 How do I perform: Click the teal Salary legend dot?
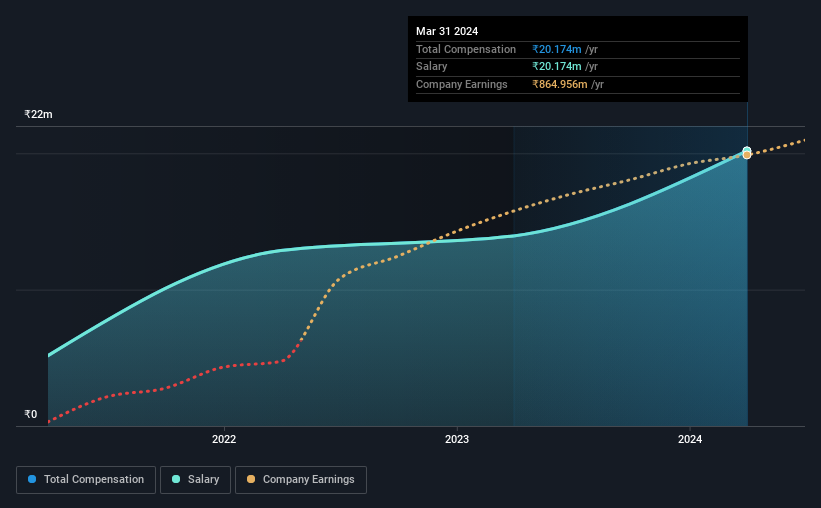coord(176,479)
